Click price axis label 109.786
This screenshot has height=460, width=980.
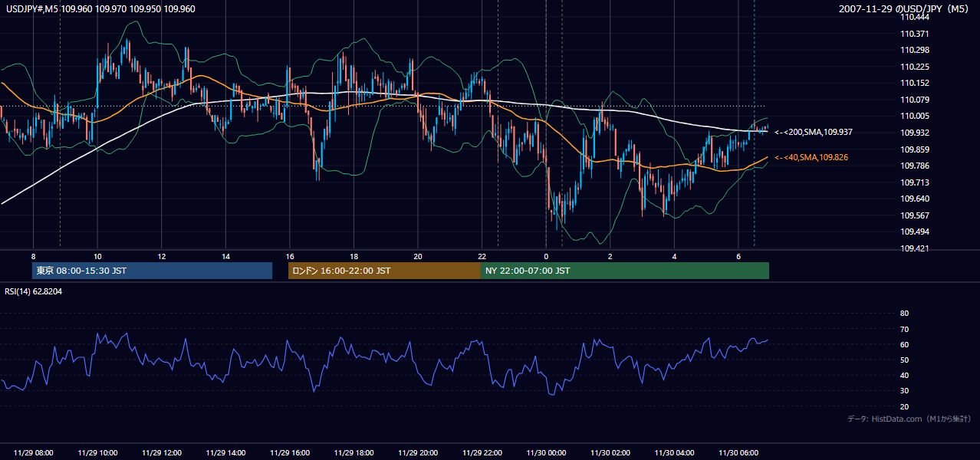915,166
